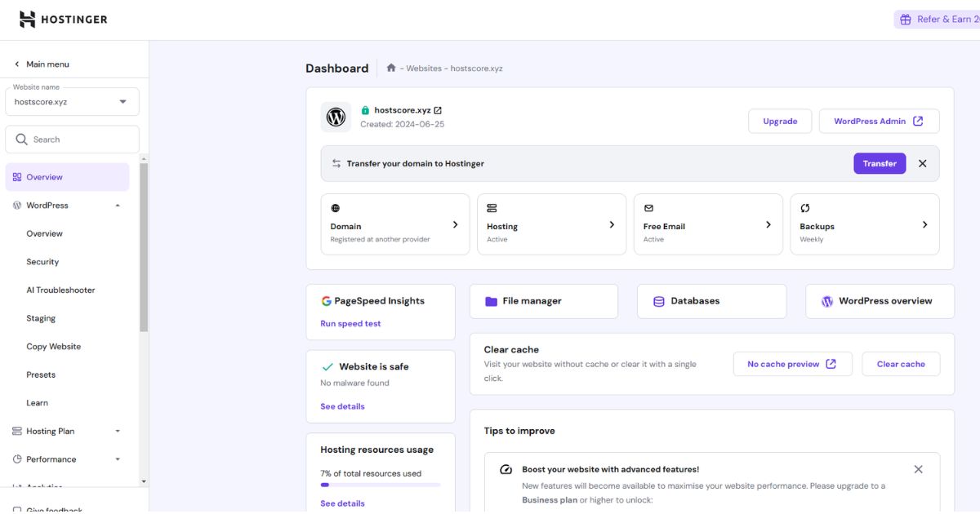Click the Overview grid icon in sidebar
Image resolution: width=980 pixels, height=514 pixels.
pos(17,177)
